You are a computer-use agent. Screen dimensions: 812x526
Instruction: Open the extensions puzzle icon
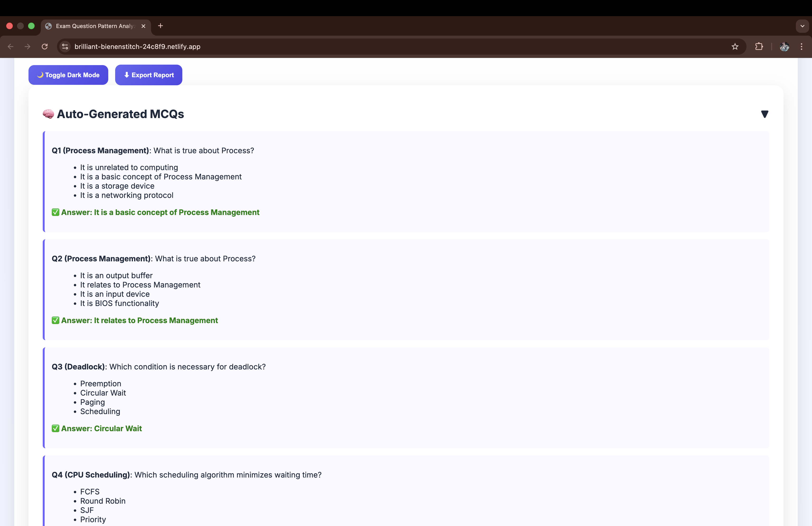pyautogui.click(x=759, y=46)
